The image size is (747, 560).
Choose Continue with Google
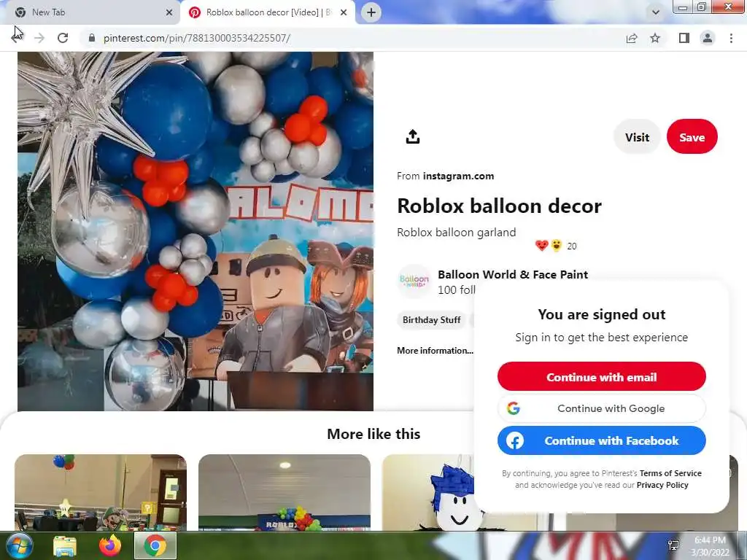click(601, 408)
